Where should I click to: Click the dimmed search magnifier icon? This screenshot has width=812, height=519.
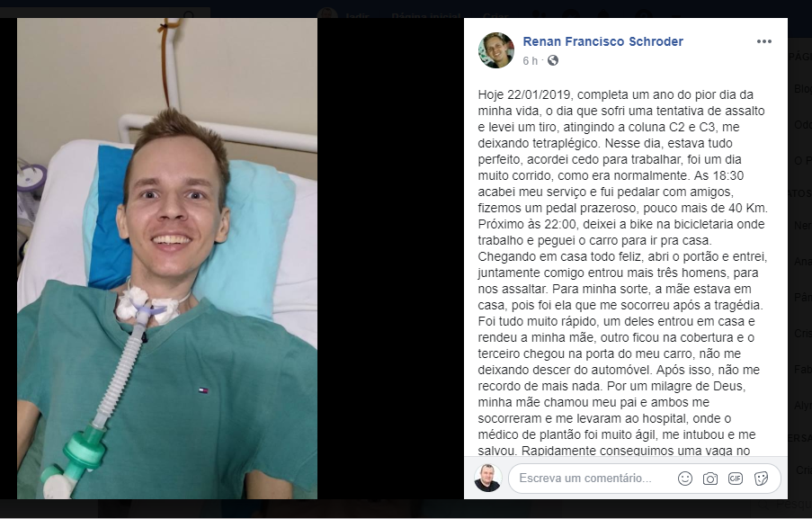click(189, 14)
